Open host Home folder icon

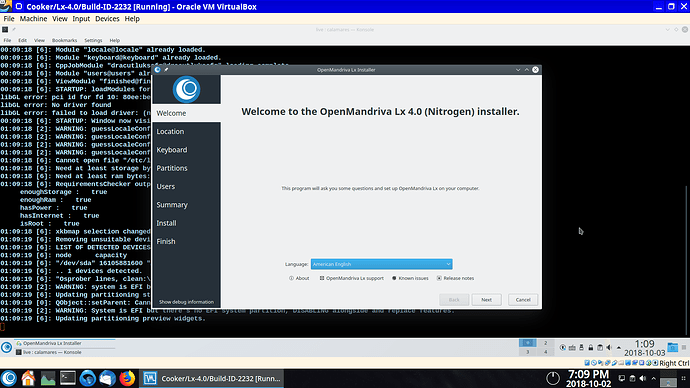click(28, 378)
